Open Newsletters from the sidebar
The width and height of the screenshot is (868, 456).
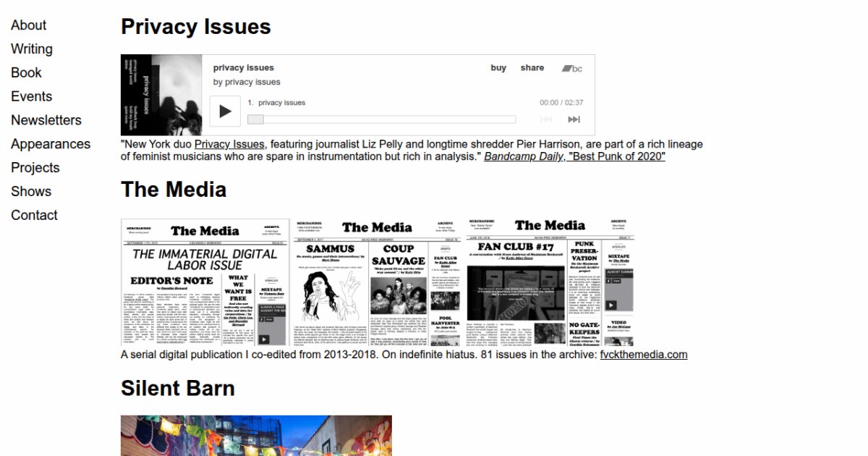(x=46, y=120)
